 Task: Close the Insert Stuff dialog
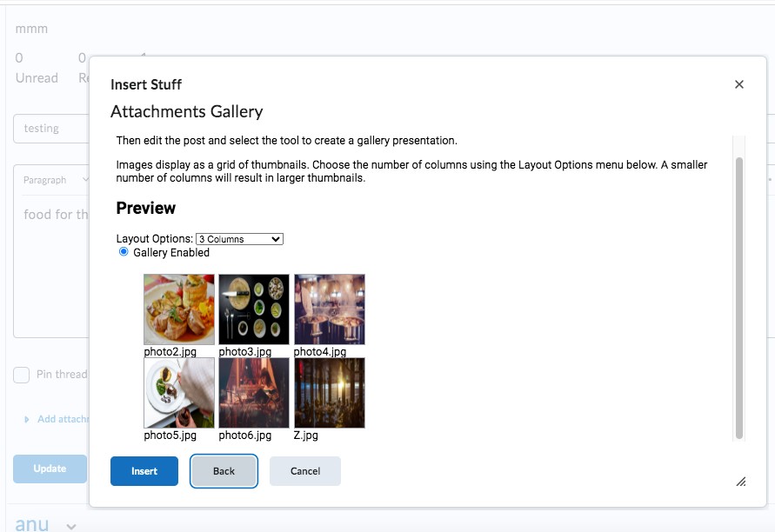(x=739, y=84)
